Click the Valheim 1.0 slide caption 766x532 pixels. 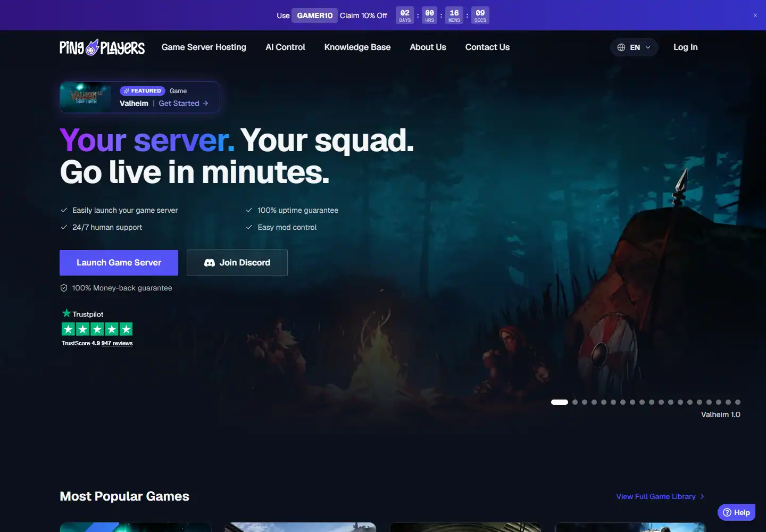(x=721, y=414)
